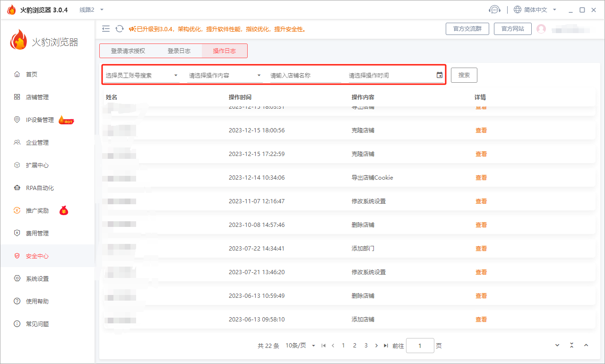Viewport: 605px width, 364px height.
Task: Jump to the last page of results
Action: [x=386, y=346]
